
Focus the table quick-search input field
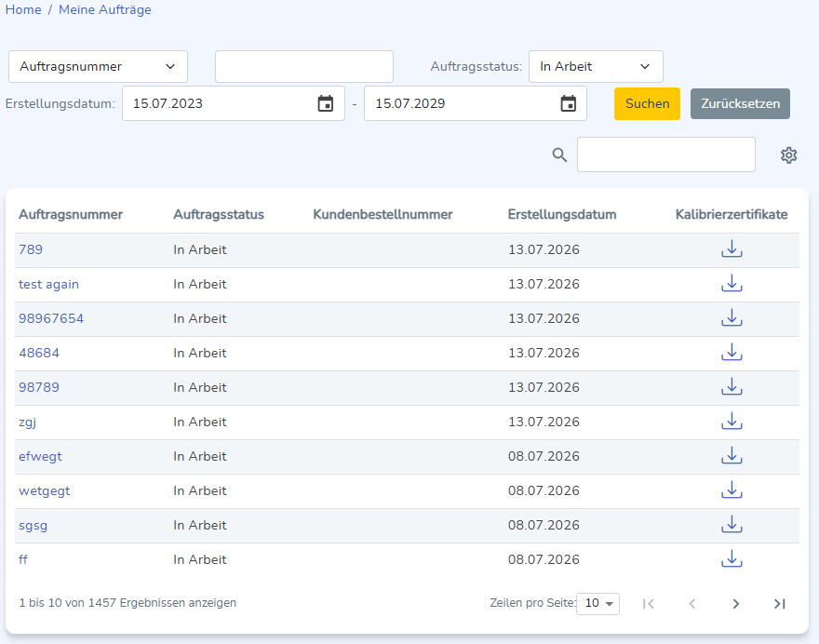666,154
